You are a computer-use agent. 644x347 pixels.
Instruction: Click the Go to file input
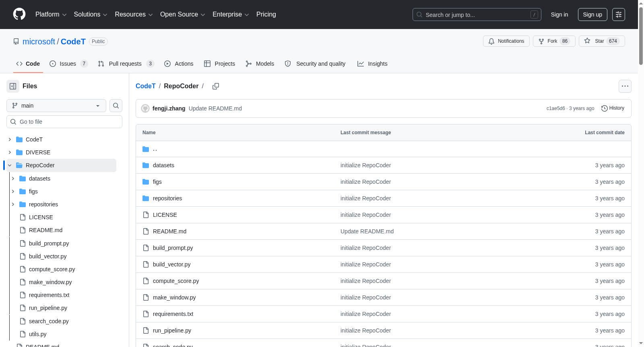[x=64, y=122]
